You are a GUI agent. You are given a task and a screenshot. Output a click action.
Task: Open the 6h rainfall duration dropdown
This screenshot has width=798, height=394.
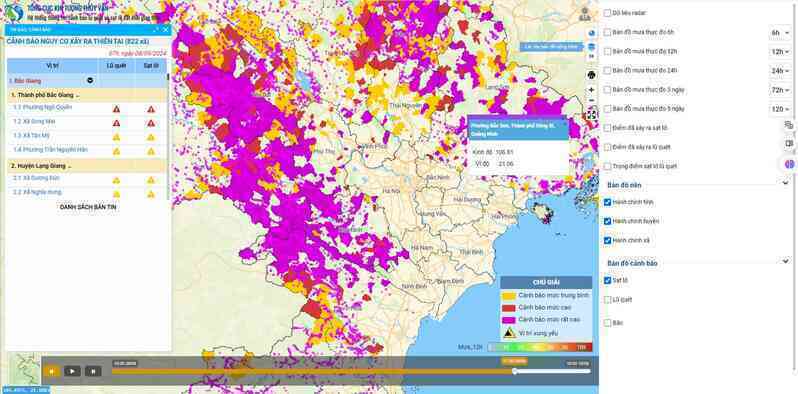[x=780, y=33]
